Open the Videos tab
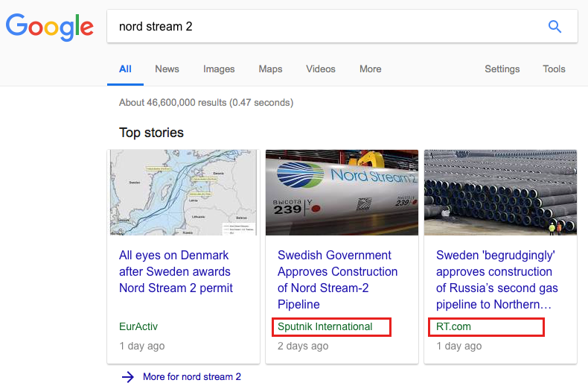The height and width of the screenshot is (386, 588). (x=321, y=69)
